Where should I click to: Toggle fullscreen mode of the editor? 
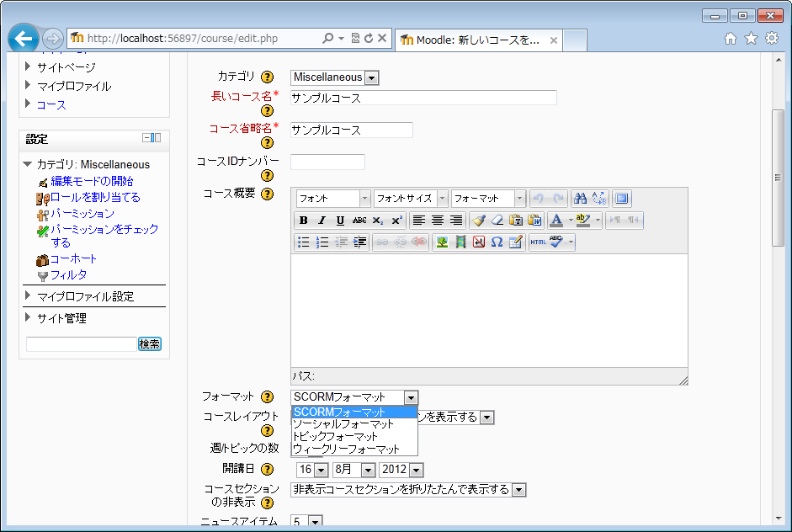[x=622, y=199]
